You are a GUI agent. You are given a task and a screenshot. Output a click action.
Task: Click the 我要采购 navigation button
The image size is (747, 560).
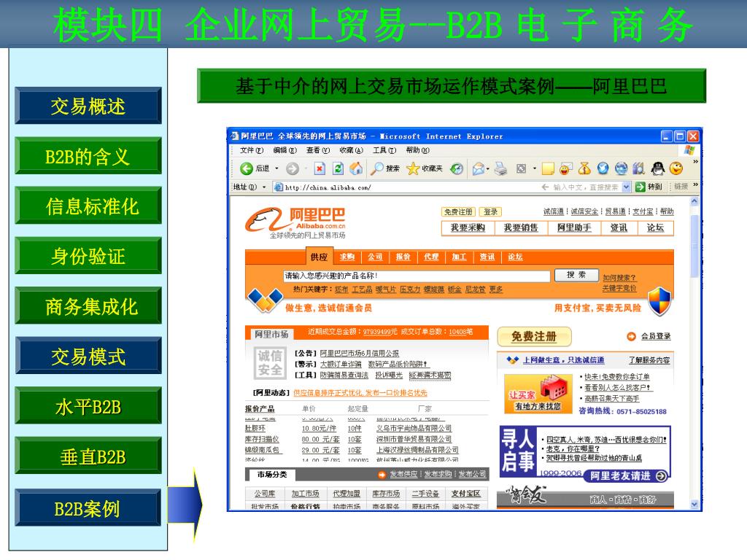tap(468, 227)
